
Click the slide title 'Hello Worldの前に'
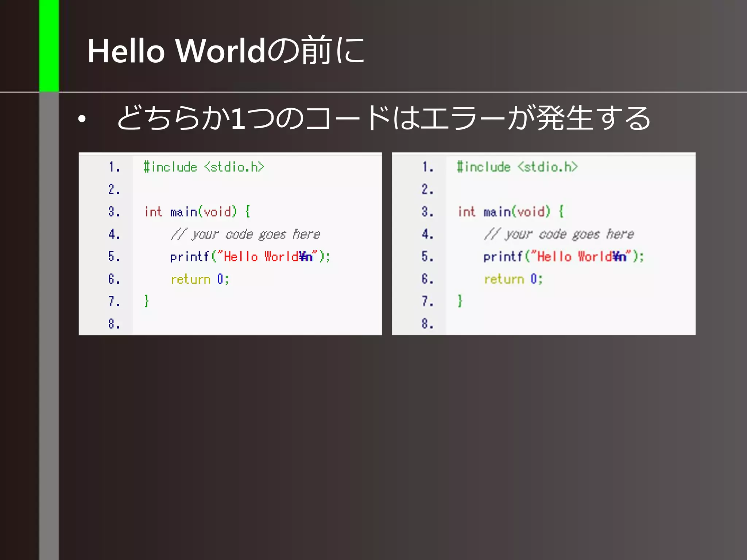(226, 50)
